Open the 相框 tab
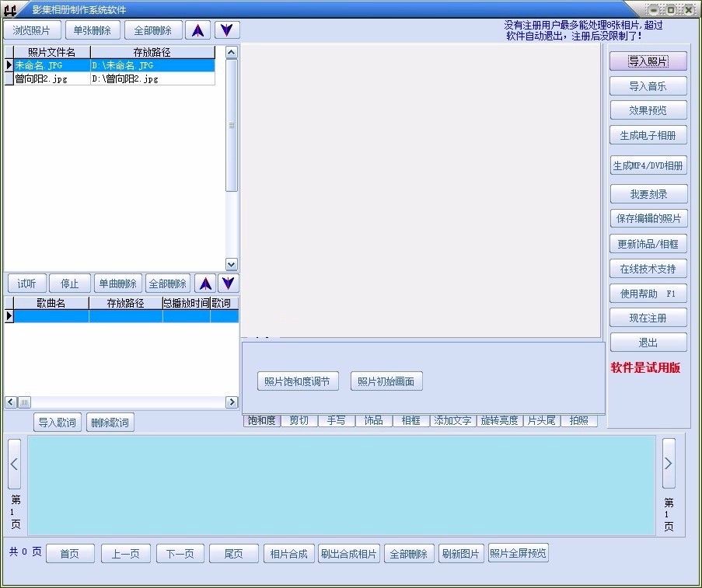Viewport: 702px width, 588px height. [x=411, y=420]
